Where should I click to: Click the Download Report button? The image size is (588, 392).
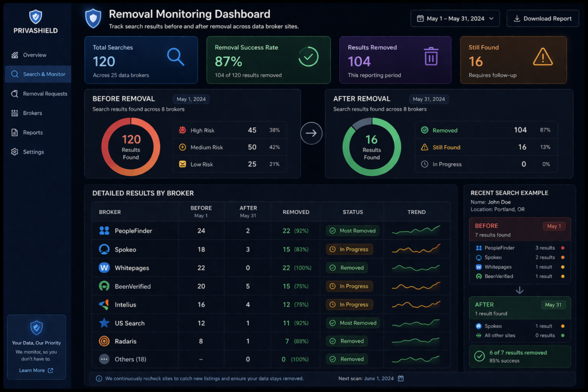[542, 18]
